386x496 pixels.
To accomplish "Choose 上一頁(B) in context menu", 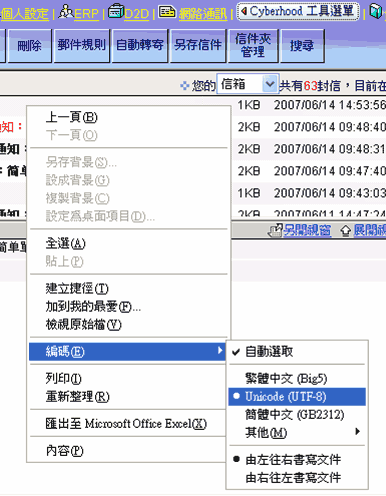I will pos(129,117).
